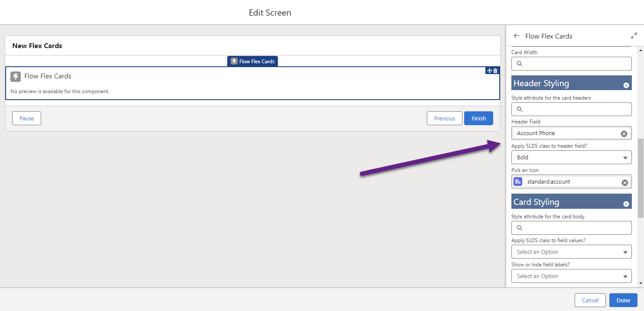This screenshot has width=644, height=311.
Task: Delete the Flow Flex Cards component
Action: [495, 71]
